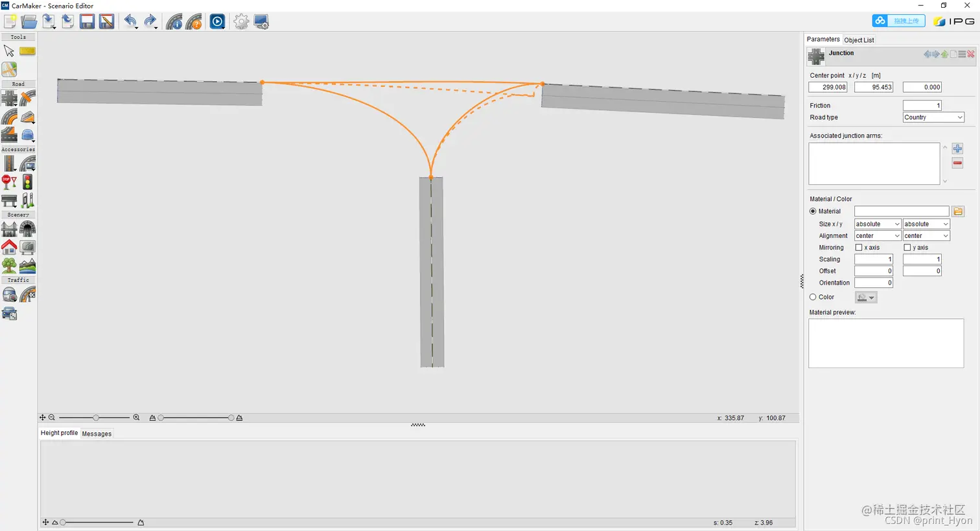
Task: Redo the last action
Action: [150, 21]
